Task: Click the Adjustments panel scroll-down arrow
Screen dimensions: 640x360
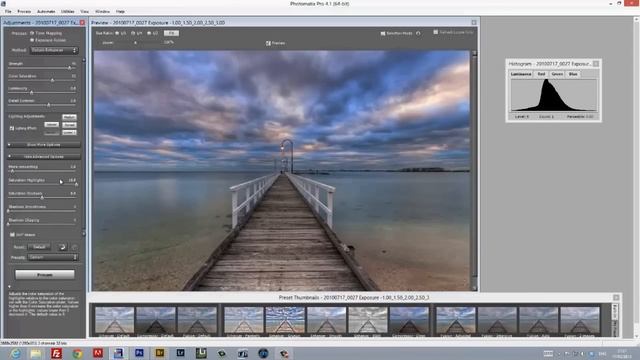Action: 84,234
